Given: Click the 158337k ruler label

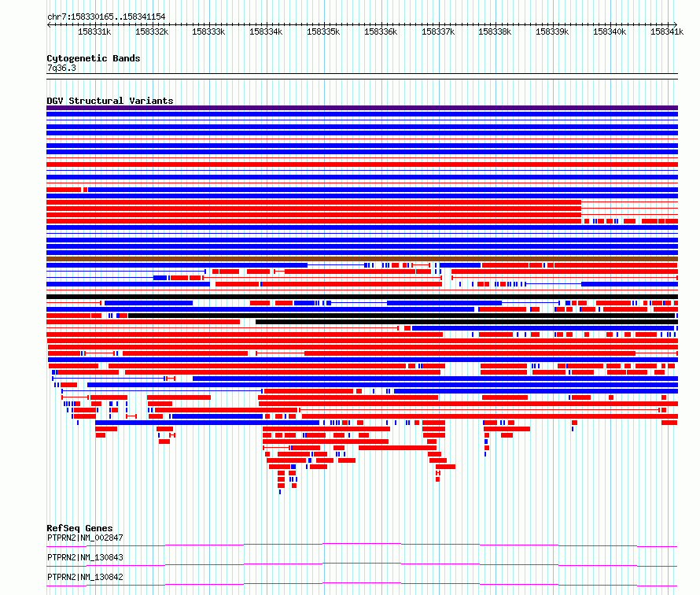Looking at the screenshot, I should (x=438, y=31).
